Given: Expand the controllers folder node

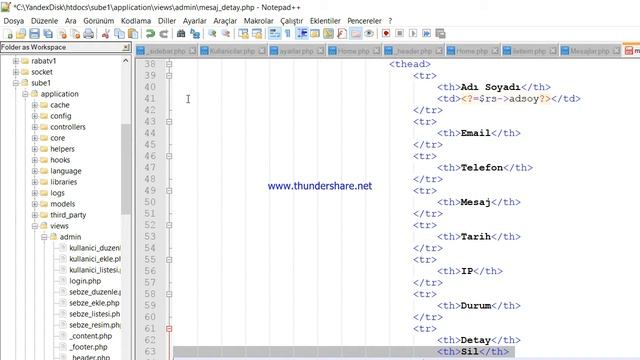Looking at the screenshot, I should [35, 127].
